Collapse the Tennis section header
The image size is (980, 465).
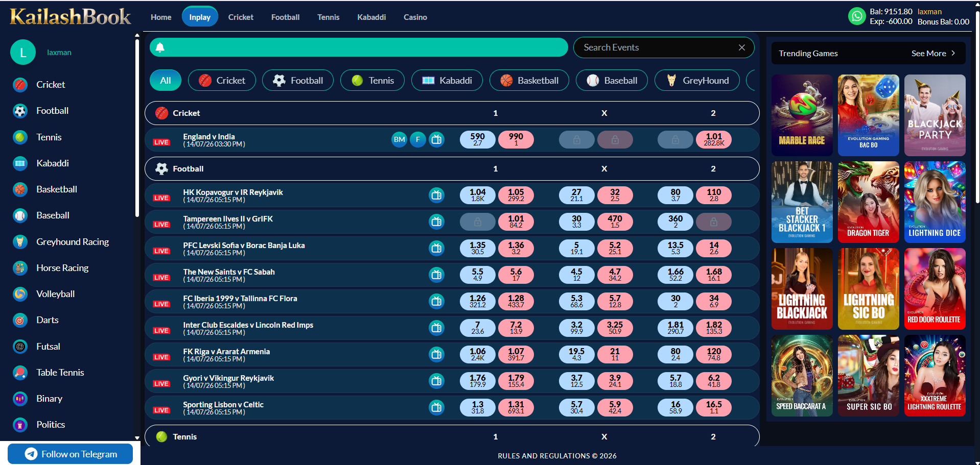point(452,436)
